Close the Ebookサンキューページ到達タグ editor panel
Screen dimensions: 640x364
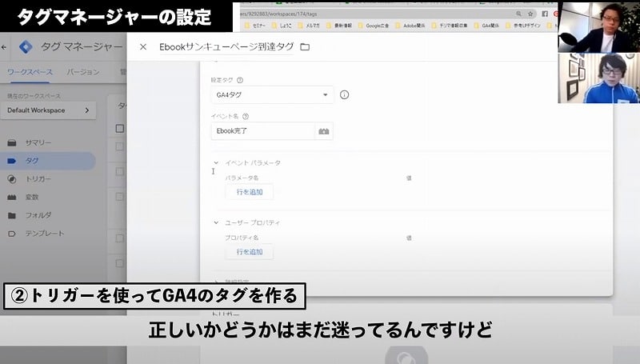143,47
